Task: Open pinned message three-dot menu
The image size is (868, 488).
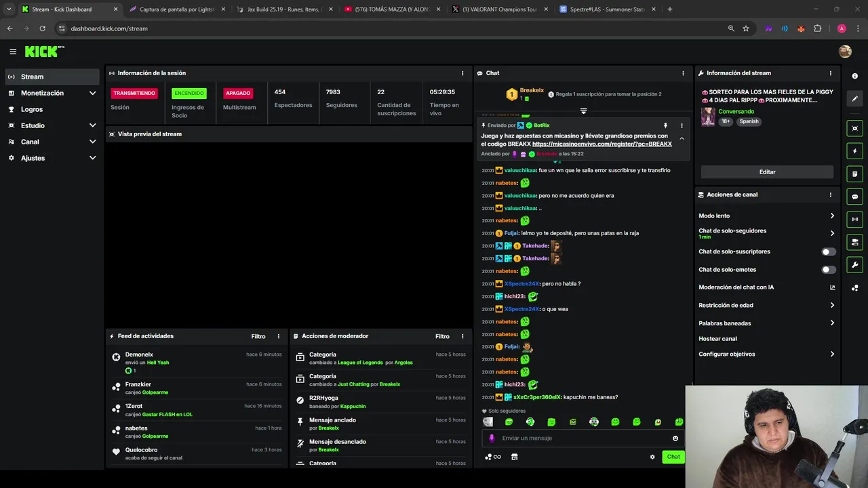Action: [682, 125]
